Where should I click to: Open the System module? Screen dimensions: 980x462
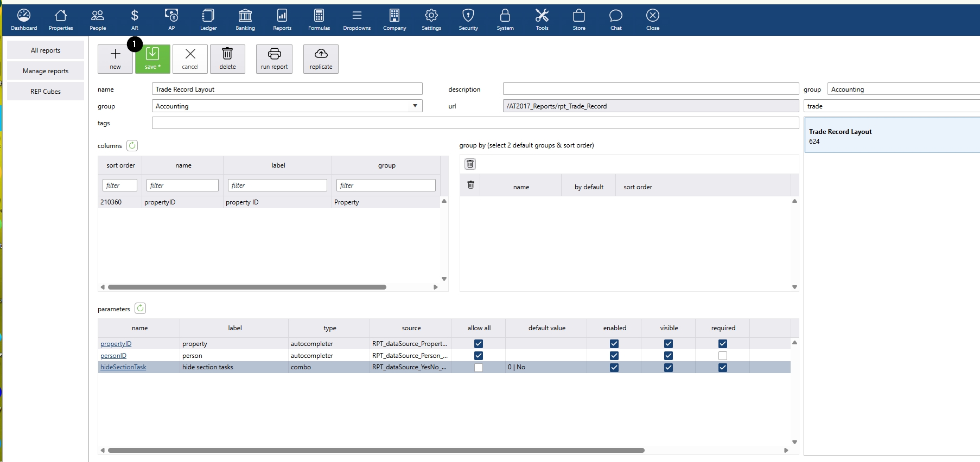coord(505,20)
